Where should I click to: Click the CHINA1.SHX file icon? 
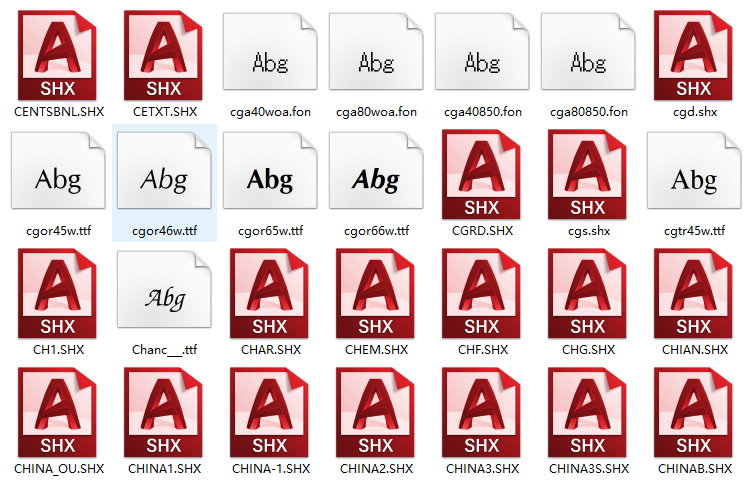(x=163, y=412)
